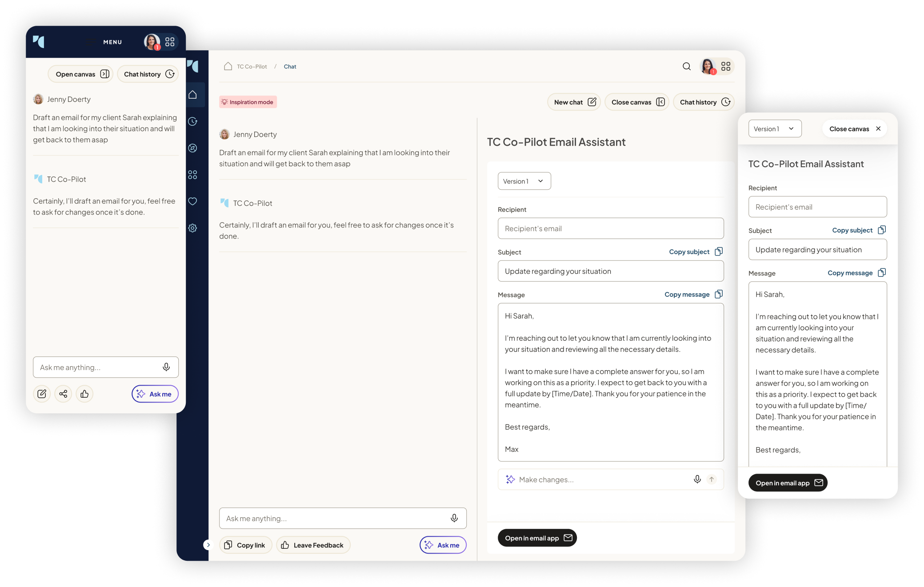The height and width of the screenshot is (587, 924).
Task: Open the MENU in the mobile panel
Action: tap(104, 42)
